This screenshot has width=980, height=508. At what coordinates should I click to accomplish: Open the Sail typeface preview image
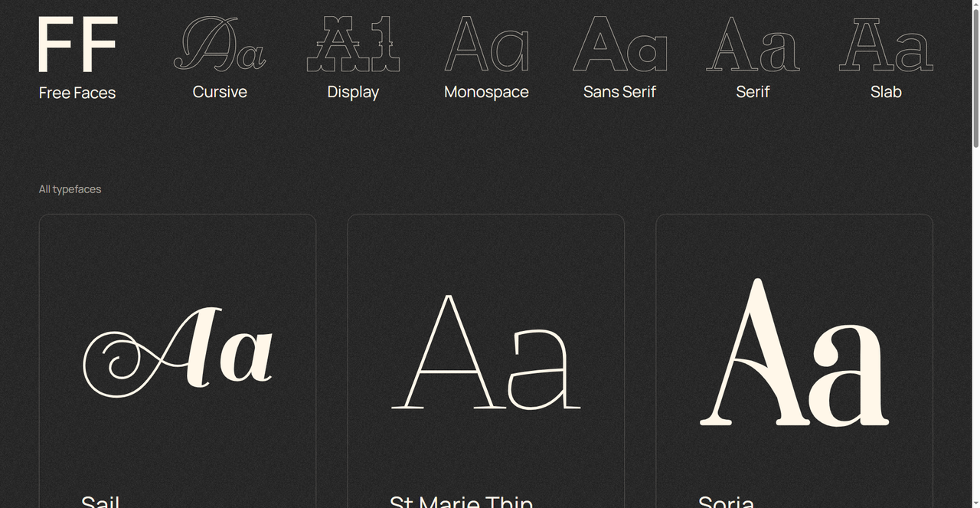tap(178, 352)
